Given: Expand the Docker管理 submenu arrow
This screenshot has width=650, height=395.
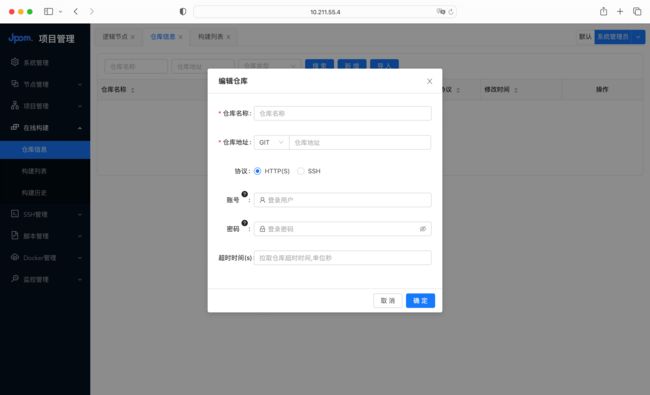Looking at the screenshot, I should point(80,257).
